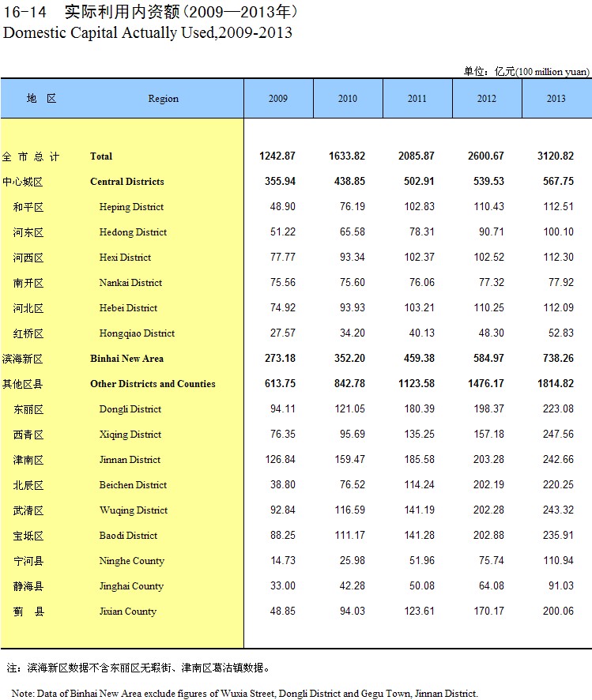Select the Nankai District row label
Screen dimensions: 592x700
(x=130, y=283)
